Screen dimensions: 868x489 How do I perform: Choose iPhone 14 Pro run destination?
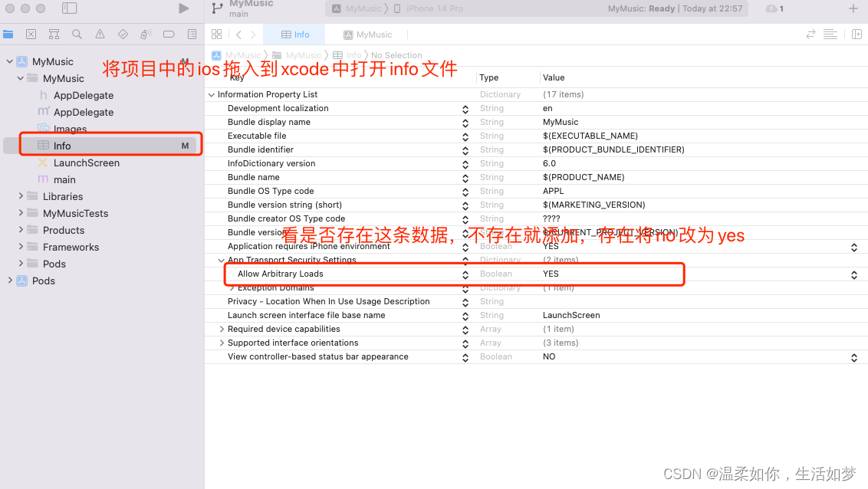click(x=429, y=8)
